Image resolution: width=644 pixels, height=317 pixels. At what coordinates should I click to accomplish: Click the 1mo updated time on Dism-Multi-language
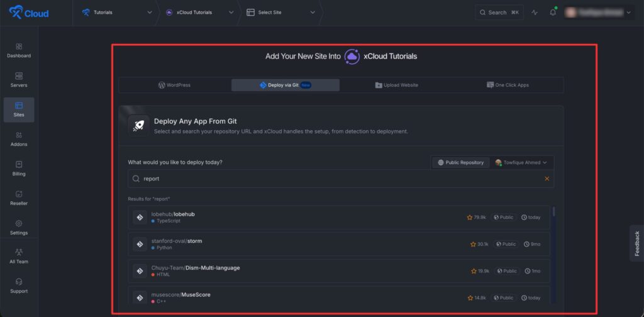coord(533,271)
